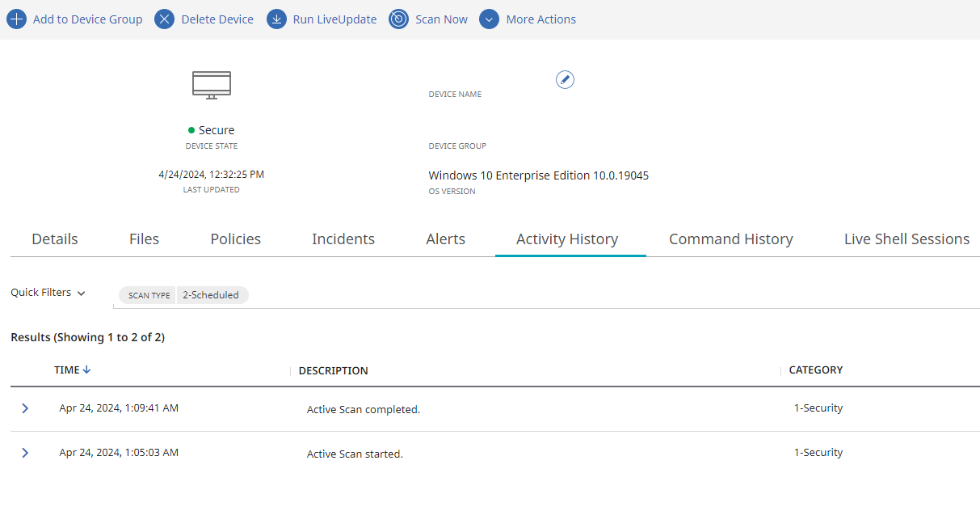The width and height of the screenshot is (980, 528).
Task: Select the Incidents tab
Action: [x=343, y=239]
